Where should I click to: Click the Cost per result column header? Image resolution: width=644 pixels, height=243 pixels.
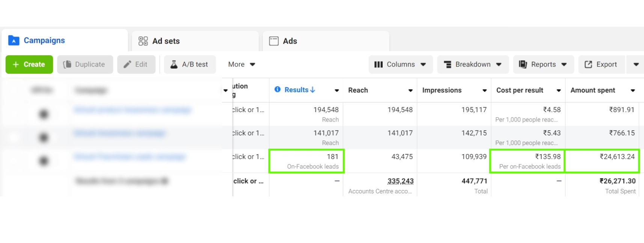pos(520,90)
